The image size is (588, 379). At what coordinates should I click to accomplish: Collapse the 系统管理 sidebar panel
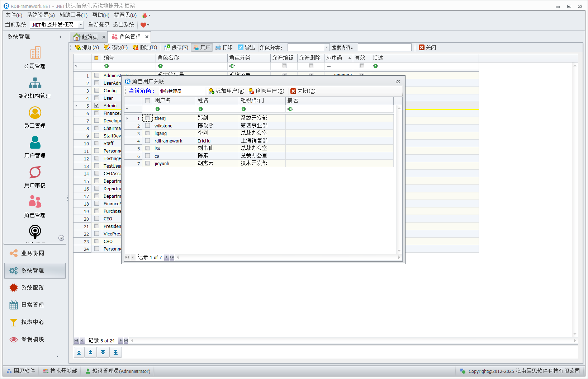click(x=61, y=37)
